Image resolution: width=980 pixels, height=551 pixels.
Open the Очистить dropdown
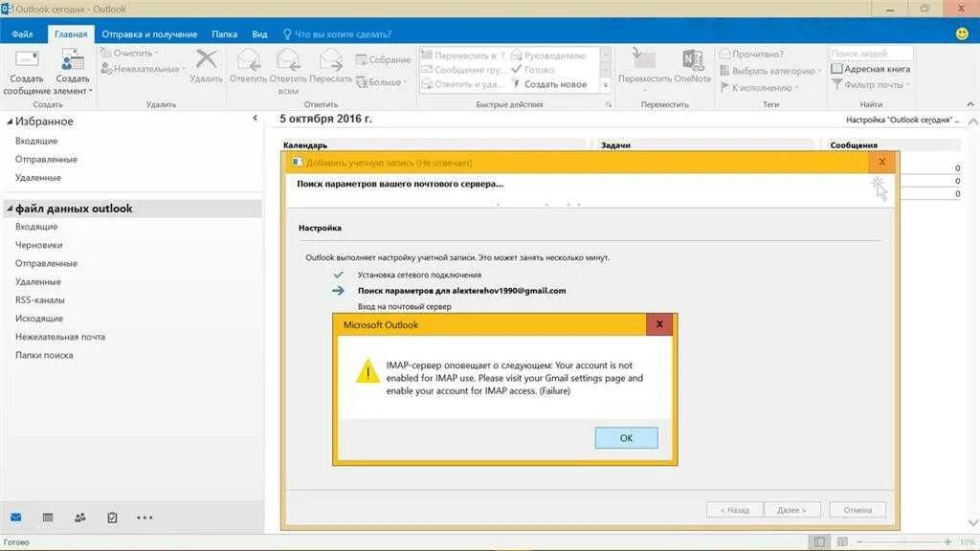pyautogui.click(x=130, y=54)
